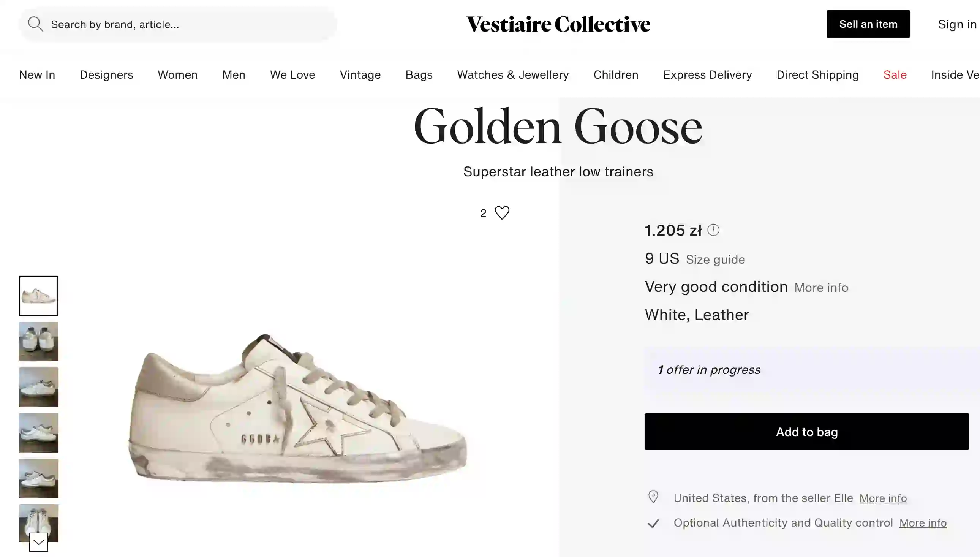Click the location pin icon near seller info
Viewport: 980px width, 557px height.
(653, 498)
